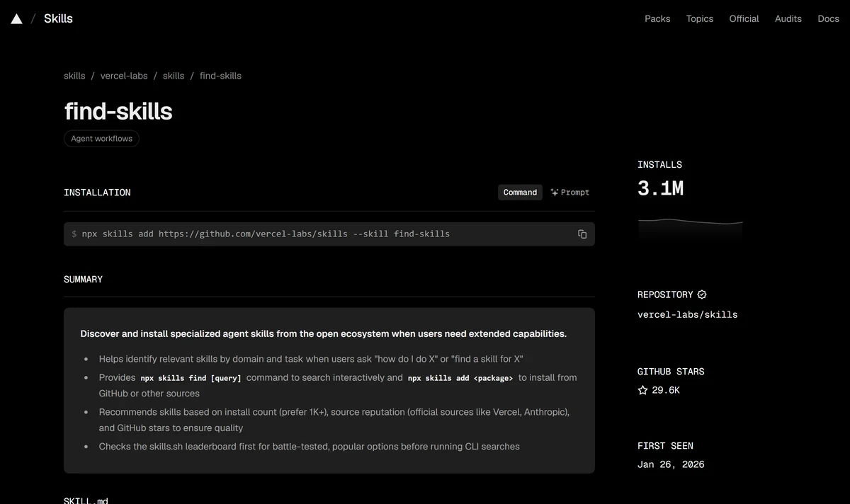
Task: Click the 'npx skills add <package>' code
Action: (x=460, y=378)
